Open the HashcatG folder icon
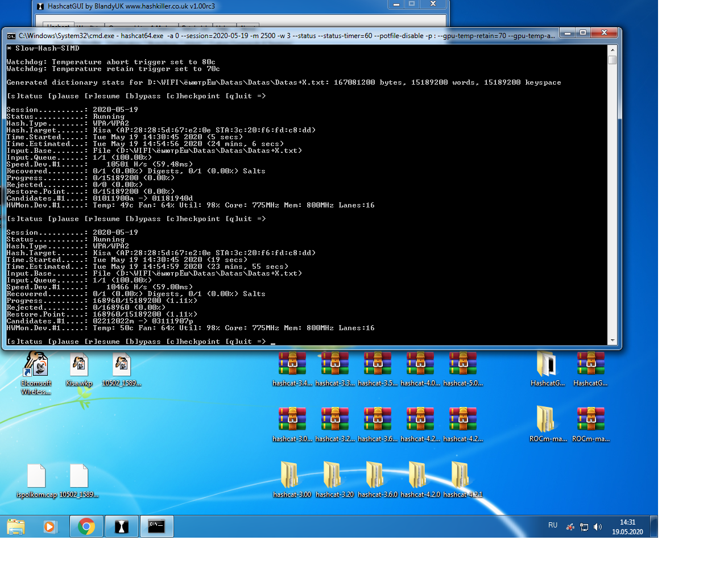Image resolution: width=728 pixels, height=582 pixels. pyautogui.click(x=547, y=364)
